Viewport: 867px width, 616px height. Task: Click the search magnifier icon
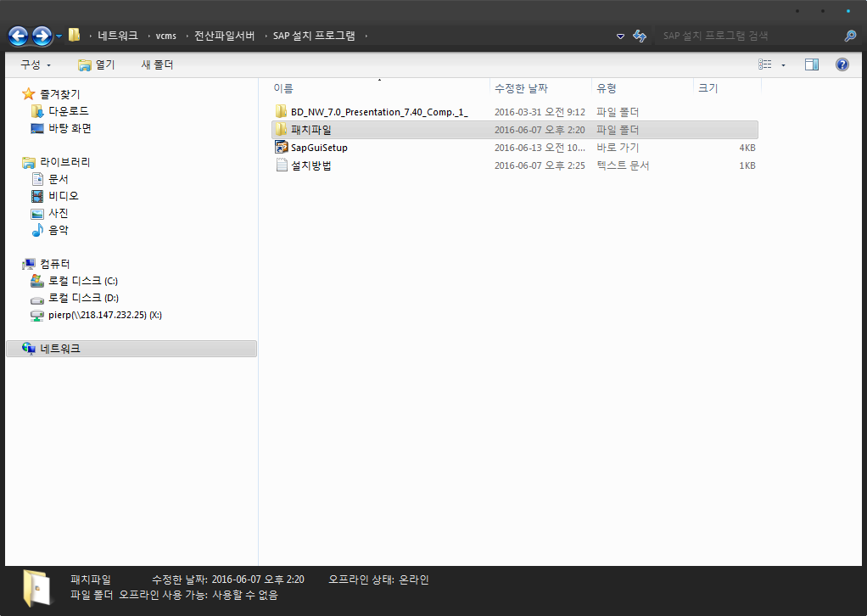pos(849,36)
